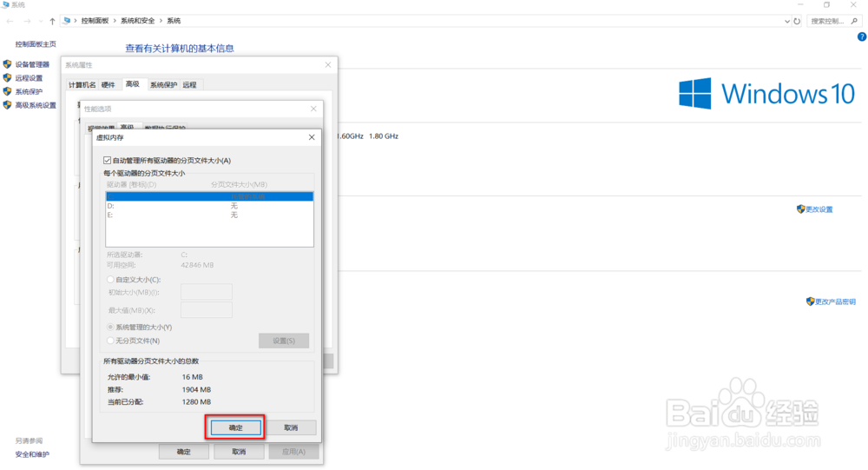Click the 42846 MB free space value

coord(197,266)
